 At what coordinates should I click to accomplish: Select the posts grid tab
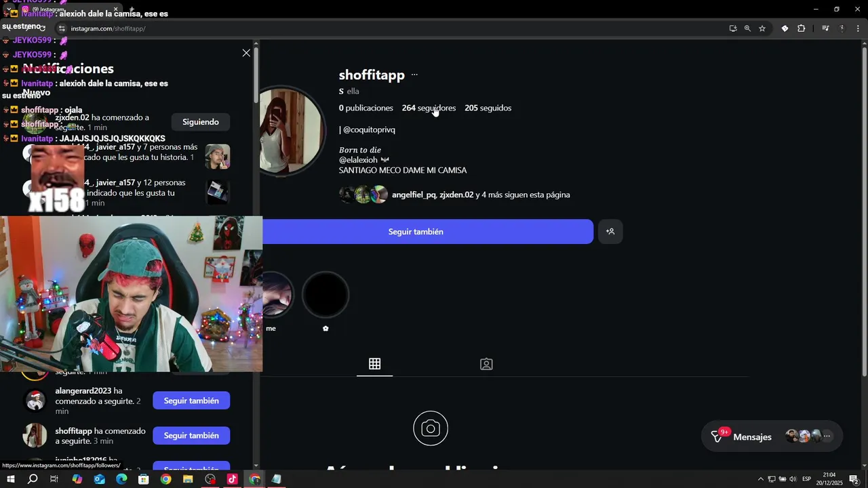374,364
